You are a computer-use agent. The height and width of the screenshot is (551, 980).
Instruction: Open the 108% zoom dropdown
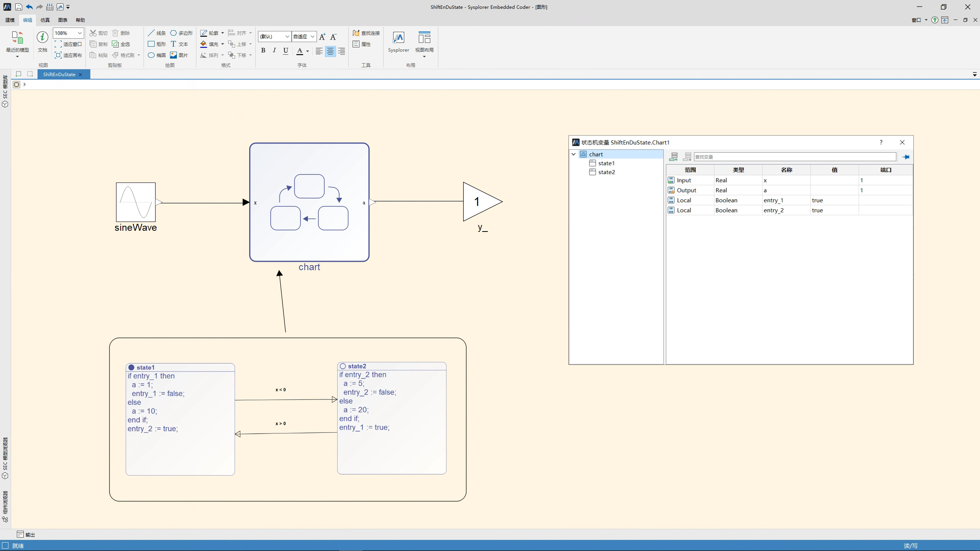[x=80, y=33]
